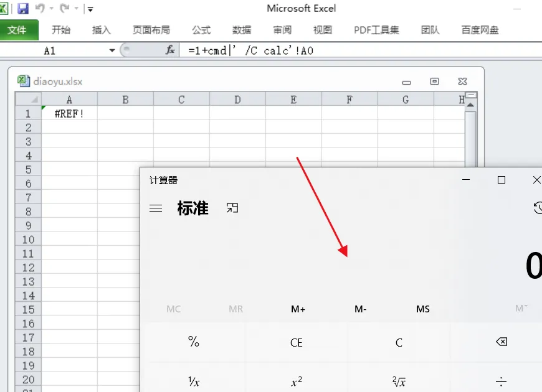Switch to the 视图 tab

tap(323, 30)
